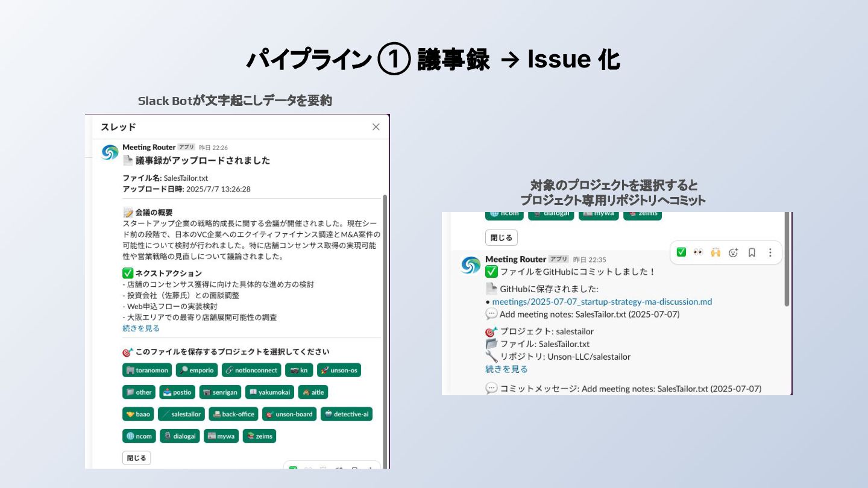The height and width of the screenshot is (488, 868).
Task: React with the eyes emoji
Action: [x=698, y=252]
